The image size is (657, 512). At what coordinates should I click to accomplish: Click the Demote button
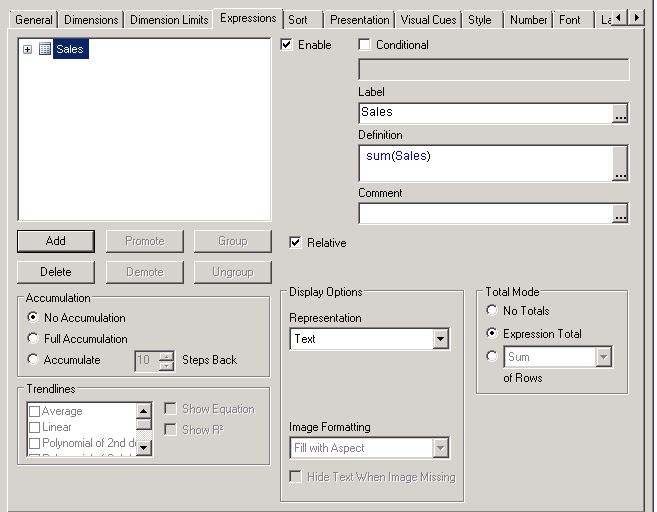pyautogui.click(x=145, y=272)
